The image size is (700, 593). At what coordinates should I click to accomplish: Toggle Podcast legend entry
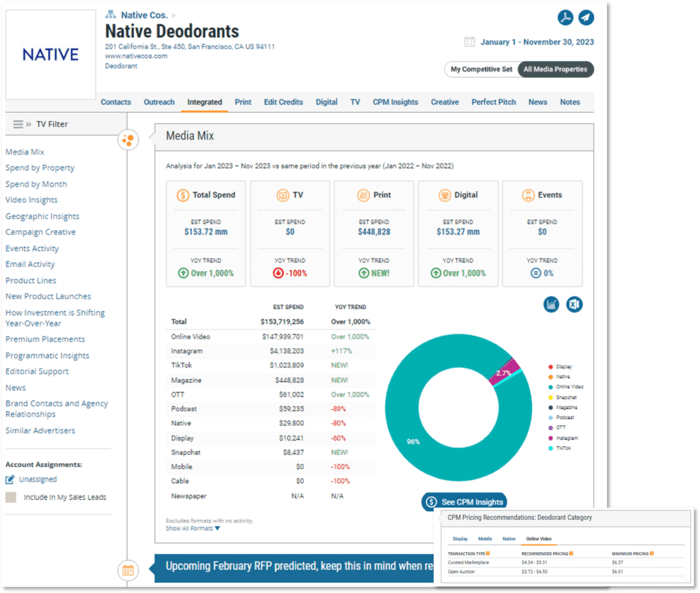tap(561, 417)
